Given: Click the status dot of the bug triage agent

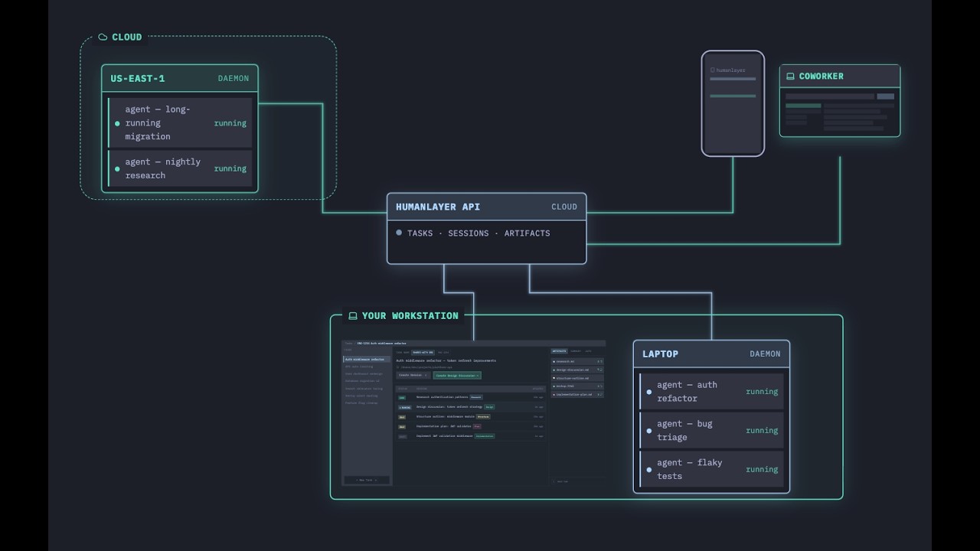Looking at the screenshot, I should click(649, 431).
